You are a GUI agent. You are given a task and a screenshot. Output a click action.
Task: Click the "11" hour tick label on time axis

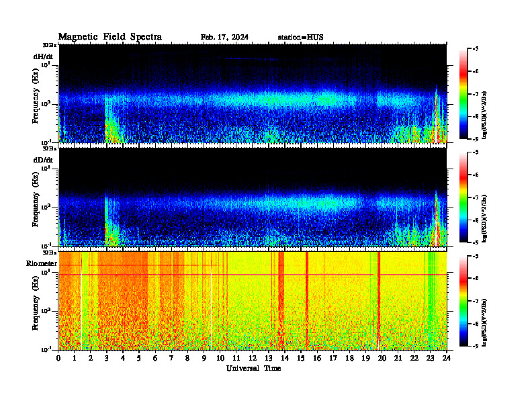click(236, 358)
